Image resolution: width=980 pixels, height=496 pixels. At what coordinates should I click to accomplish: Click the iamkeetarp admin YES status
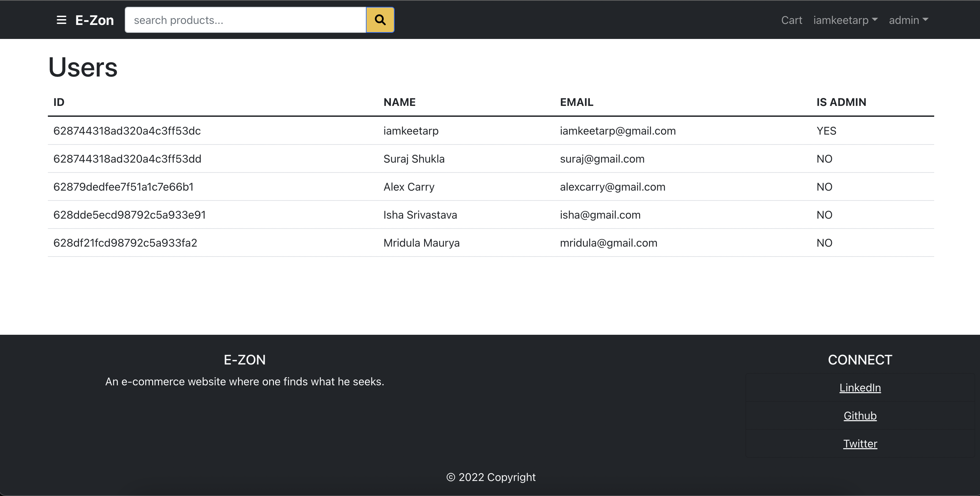(826, 131)
